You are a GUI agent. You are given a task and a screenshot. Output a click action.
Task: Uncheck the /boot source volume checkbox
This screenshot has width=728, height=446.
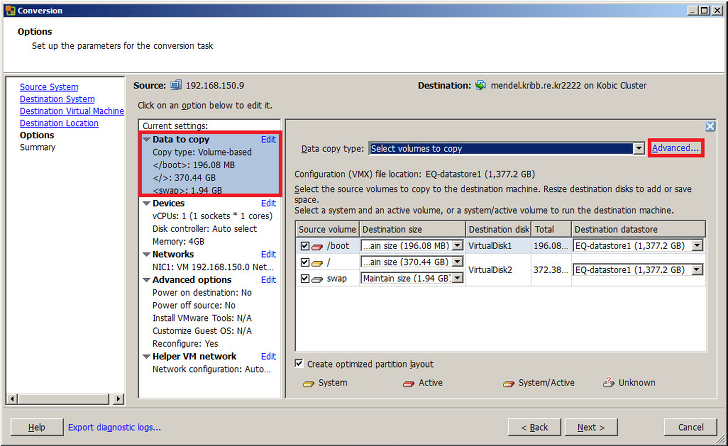(305, 246)
